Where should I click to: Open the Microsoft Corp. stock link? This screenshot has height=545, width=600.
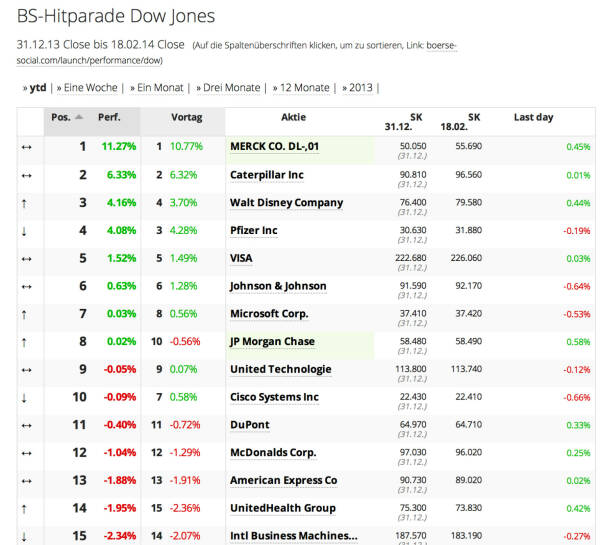coord(269,314)
